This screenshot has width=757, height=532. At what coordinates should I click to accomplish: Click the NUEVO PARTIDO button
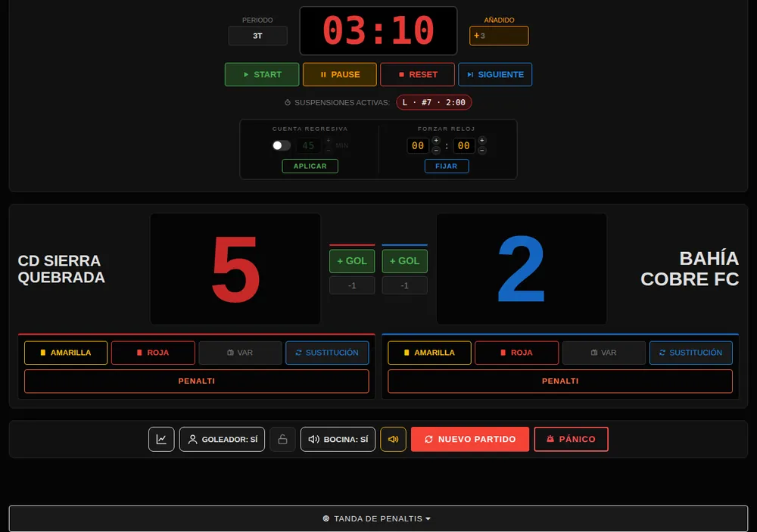[470, 440]
